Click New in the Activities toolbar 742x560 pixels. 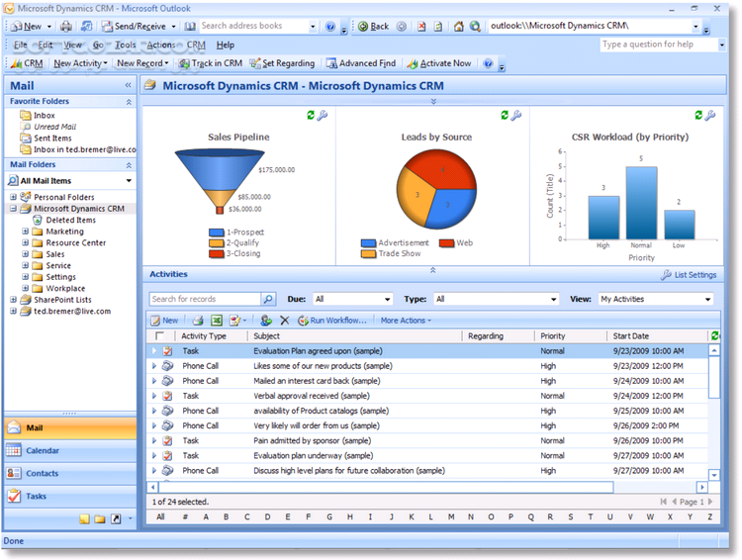tap(164, 321)
